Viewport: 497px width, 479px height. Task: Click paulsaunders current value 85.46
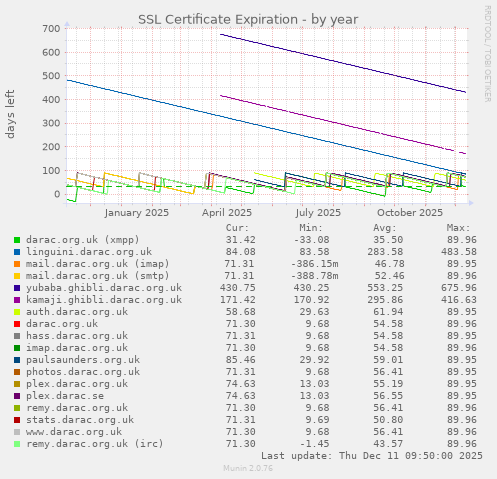[x=240, y=360]
